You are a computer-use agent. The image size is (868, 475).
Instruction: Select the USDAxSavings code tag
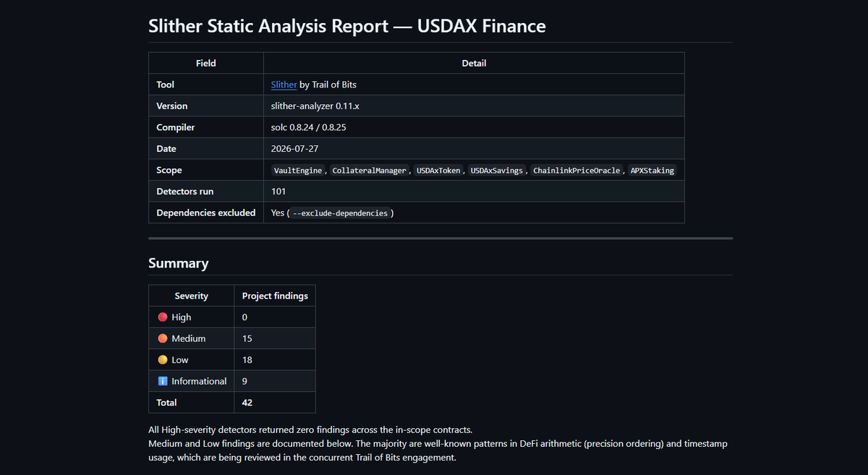tap(496, 171)
